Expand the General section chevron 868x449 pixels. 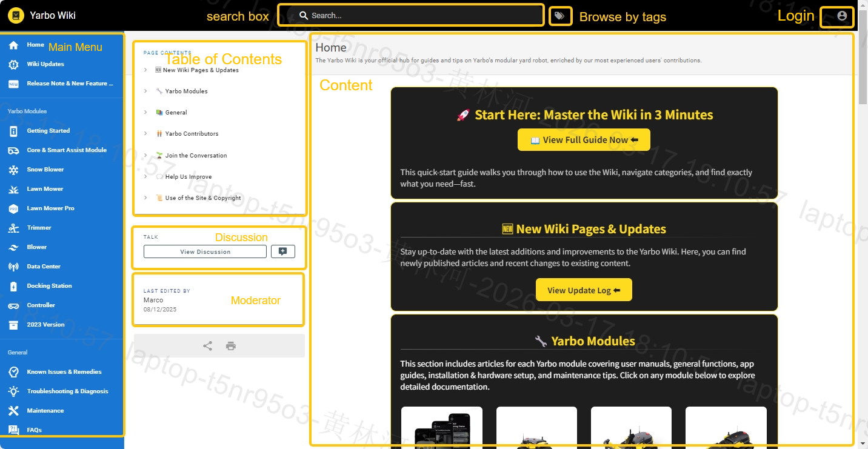(146, 113)
